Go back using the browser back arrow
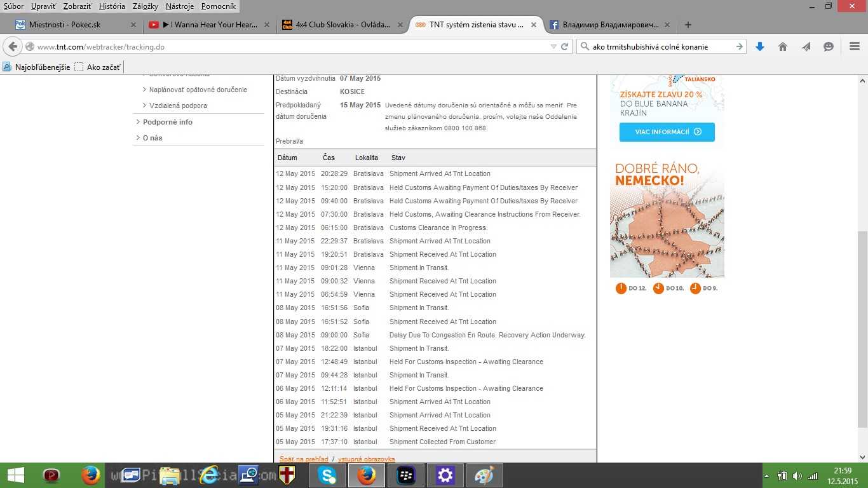Image resolution: width=868 pixels, height=488 pixels. 13,46
